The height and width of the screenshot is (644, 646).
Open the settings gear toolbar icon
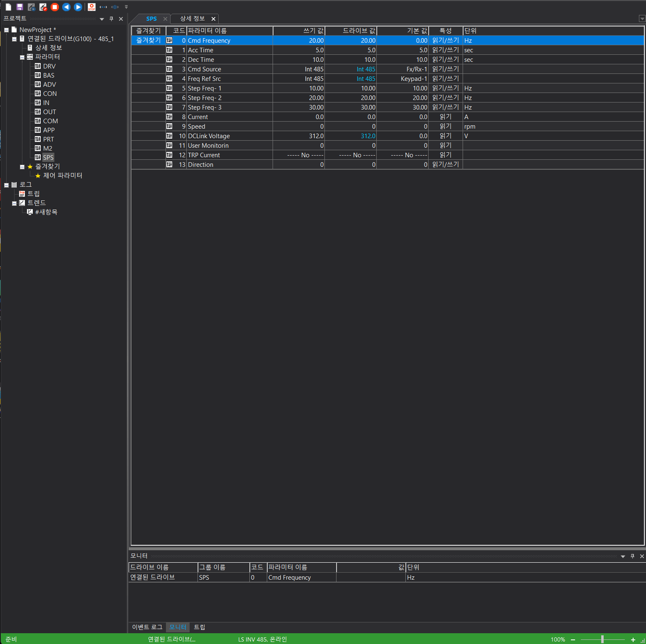115,7
